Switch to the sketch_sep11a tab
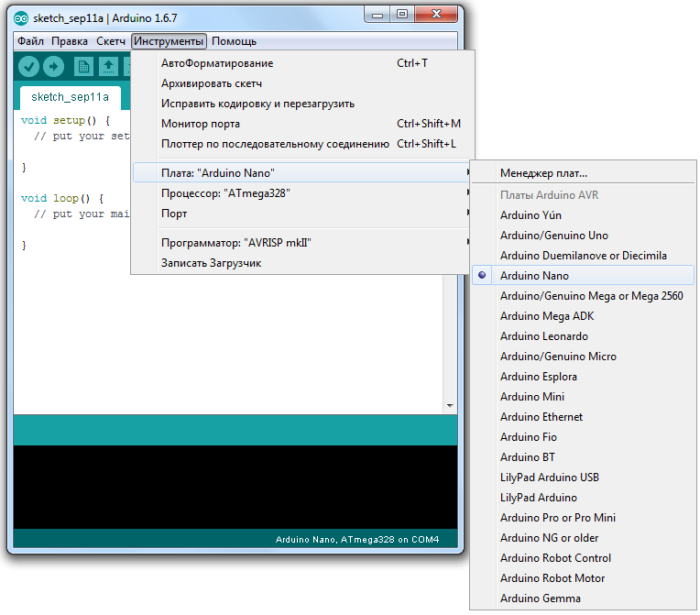 click(x=70, y=97)
